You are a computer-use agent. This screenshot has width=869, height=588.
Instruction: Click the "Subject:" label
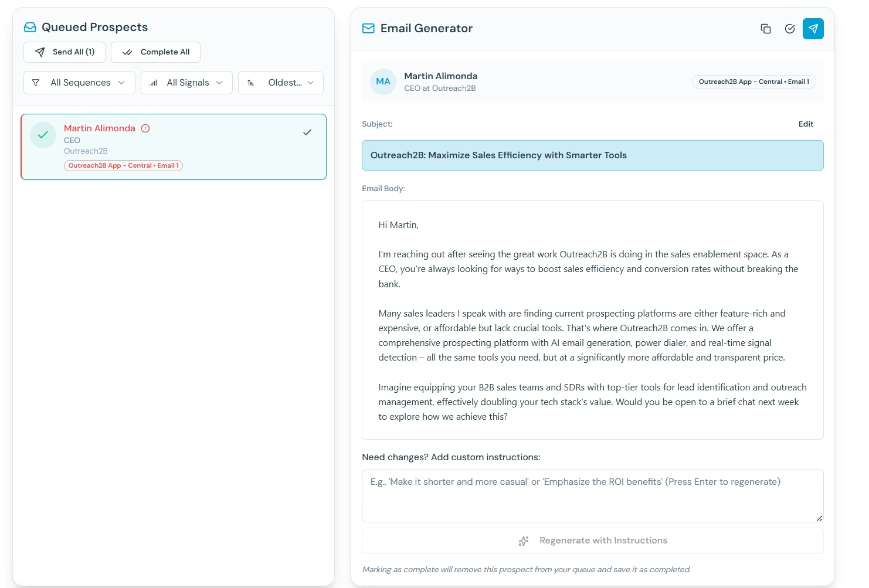pos(377,124)
